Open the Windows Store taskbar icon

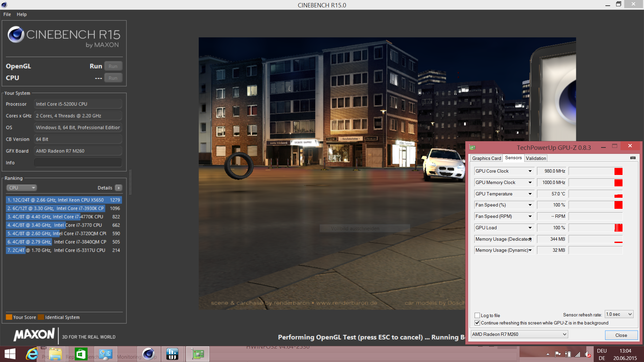pos(81,354)
